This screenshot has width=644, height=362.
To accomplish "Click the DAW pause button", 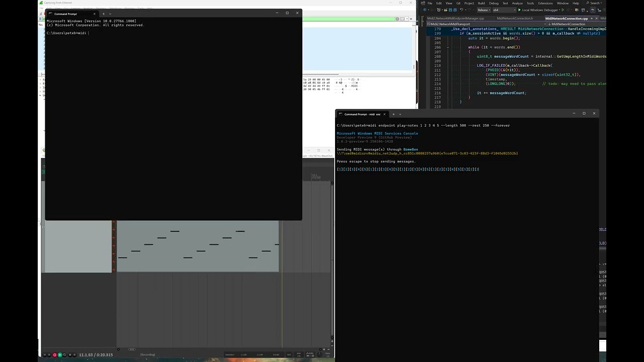I will 74,355.
